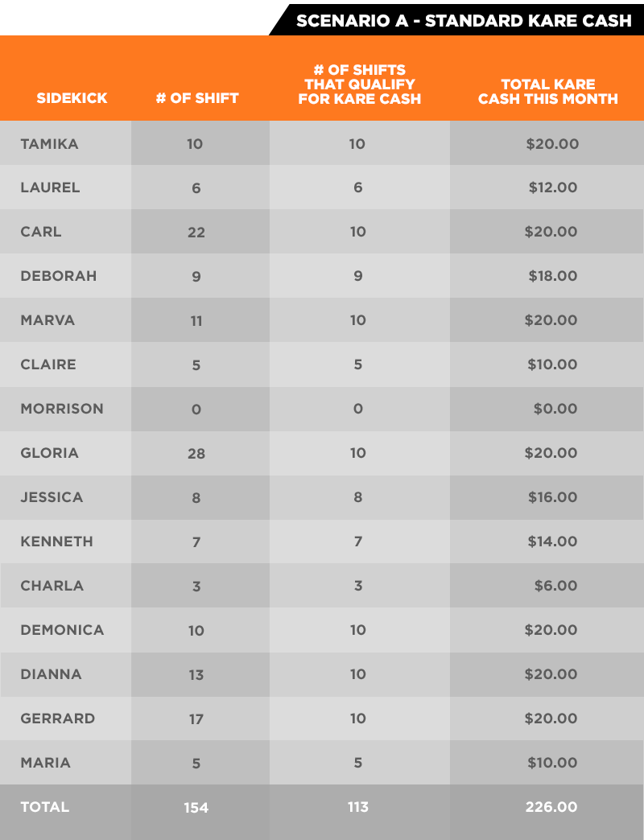Click Morrison's $0.00 total cell
The image size is (644, 840).
(555, 408)
